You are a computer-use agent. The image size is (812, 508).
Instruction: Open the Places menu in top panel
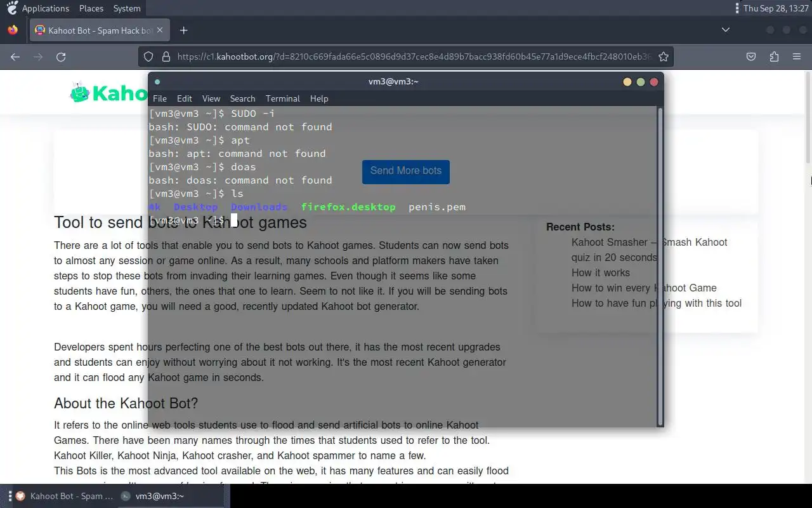tap(91, 8)
